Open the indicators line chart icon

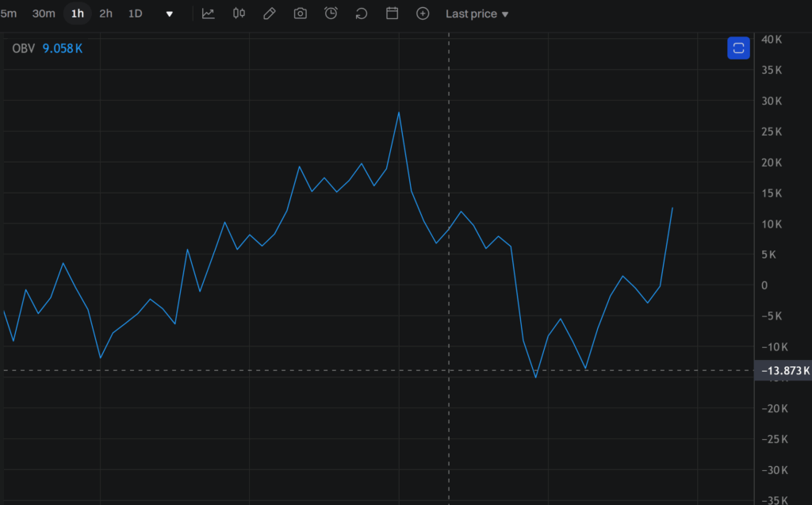(208, 13)
